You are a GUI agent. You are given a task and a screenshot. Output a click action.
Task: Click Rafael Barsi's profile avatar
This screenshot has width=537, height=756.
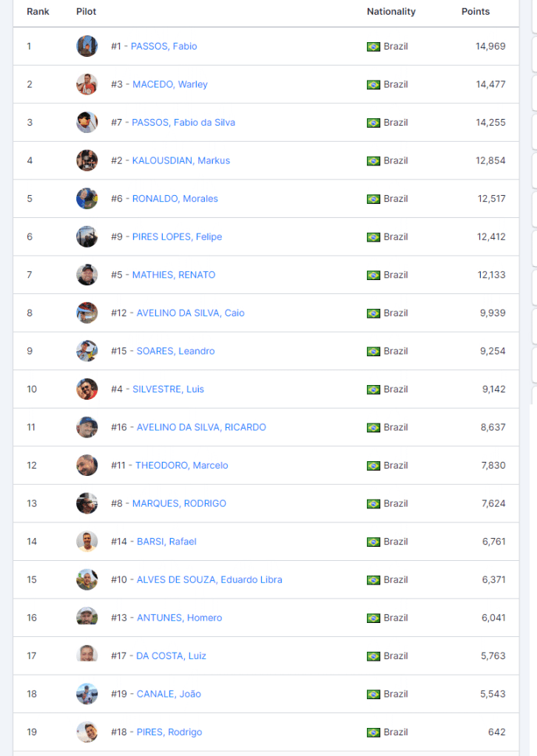tap(87, 542)
